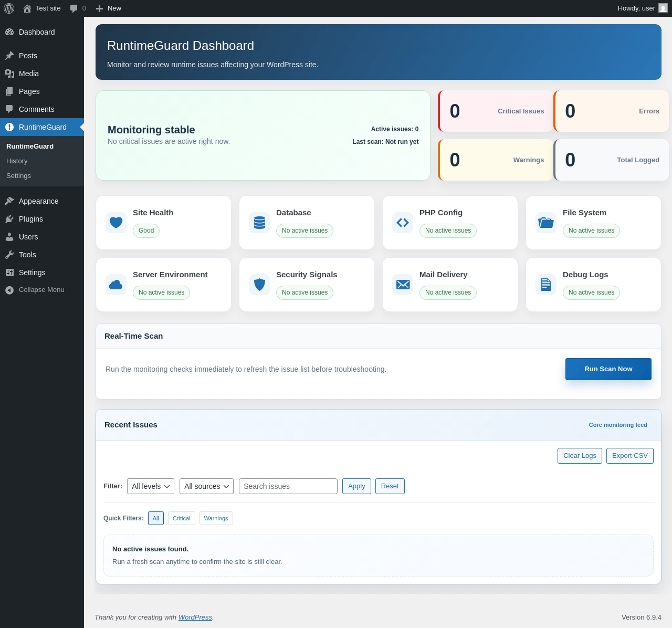
Task: Click the WordPress logo in admin bar
Action: [x=9, y=8]
